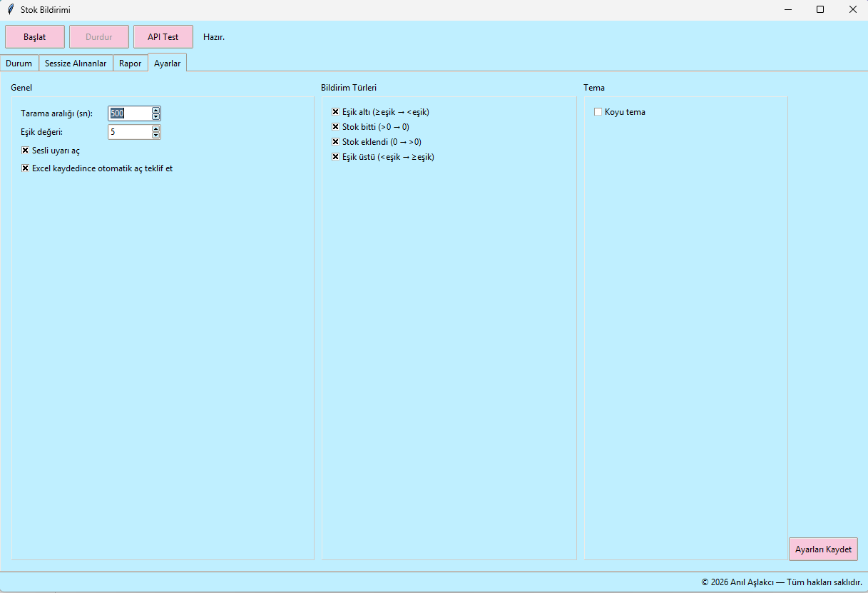Click the "Tarama aralığı (sn):" label
868x593 pixels.
coord(57,113)
